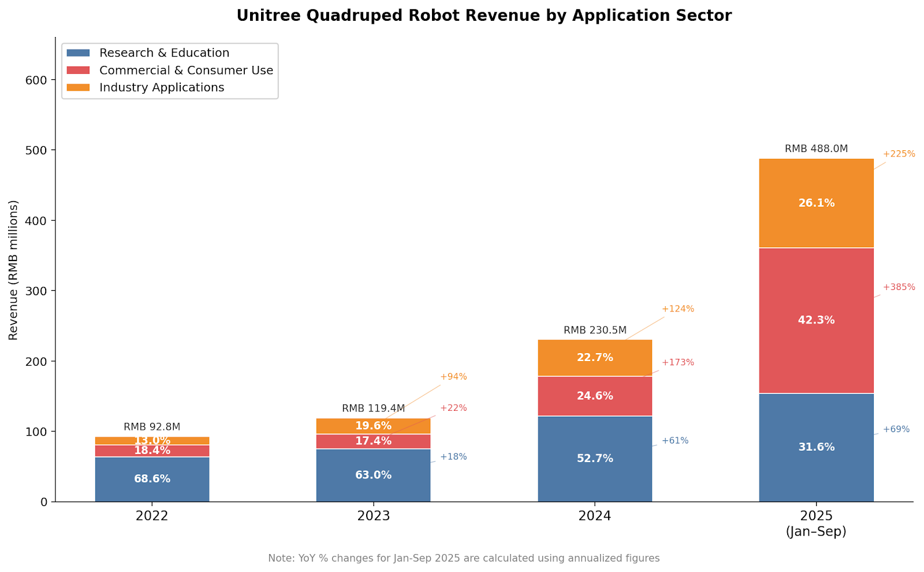
Task: Click the 31.6% blue segment in 2025 bar
Action: [816, 447]
